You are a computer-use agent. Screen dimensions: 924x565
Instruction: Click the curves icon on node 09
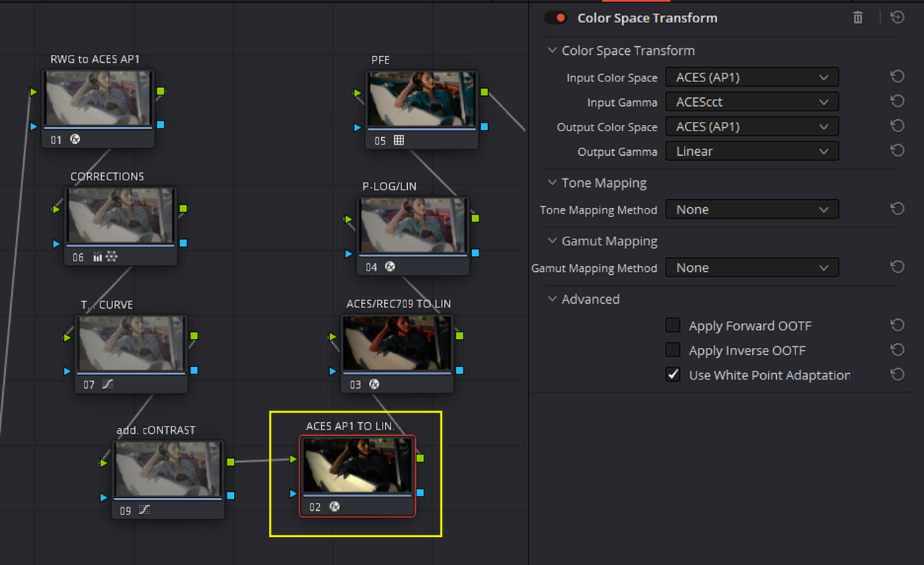click(x=144, y=510)
